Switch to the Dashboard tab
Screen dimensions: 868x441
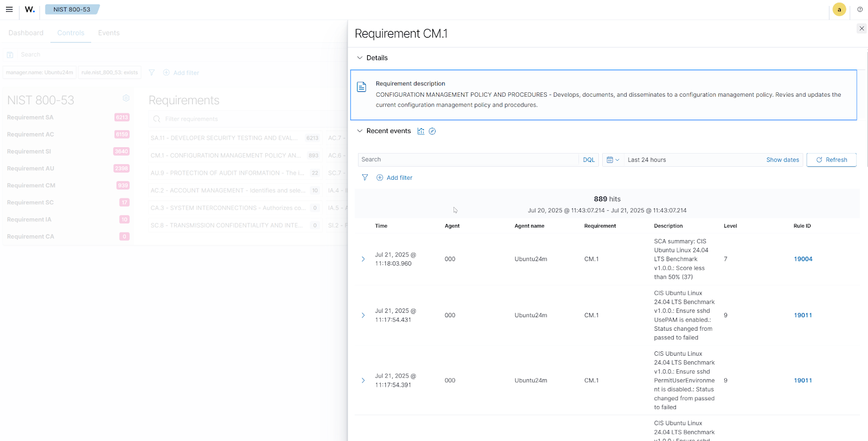point(25,33)
